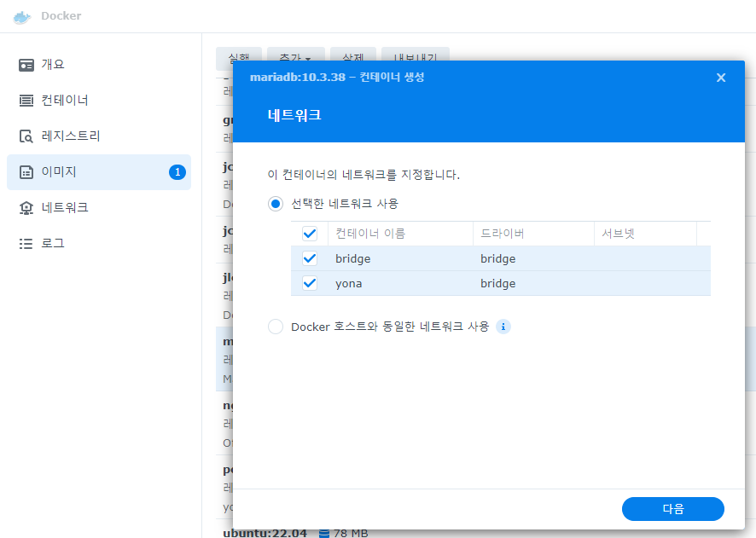Viewport: 756px width, 538px height.
Task: Toggle the select-all checkbox in table header
Action: coord(310,234)
